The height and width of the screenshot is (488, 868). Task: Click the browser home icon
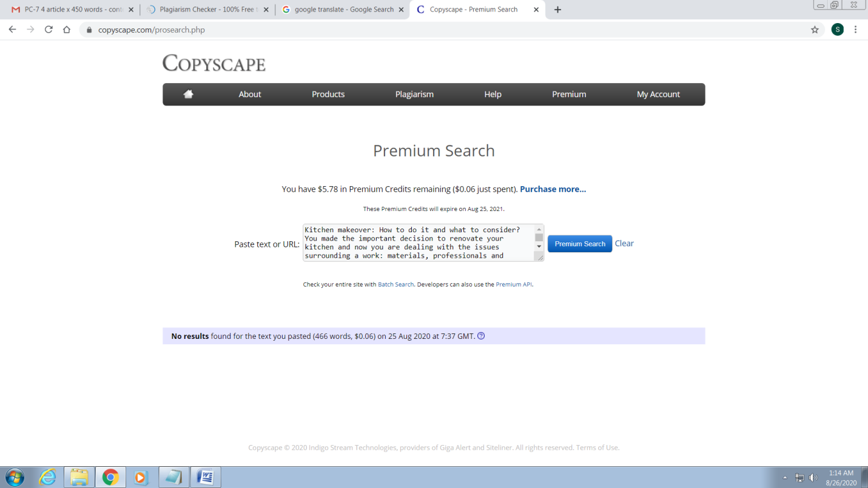click(67, 30)
